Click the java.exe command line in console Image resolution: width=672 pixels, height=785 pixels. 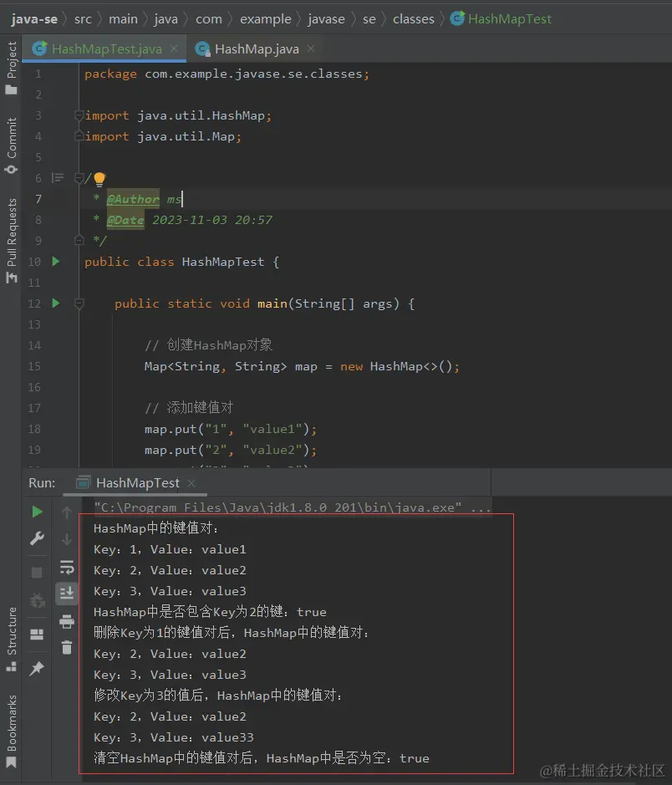[293, 507]
